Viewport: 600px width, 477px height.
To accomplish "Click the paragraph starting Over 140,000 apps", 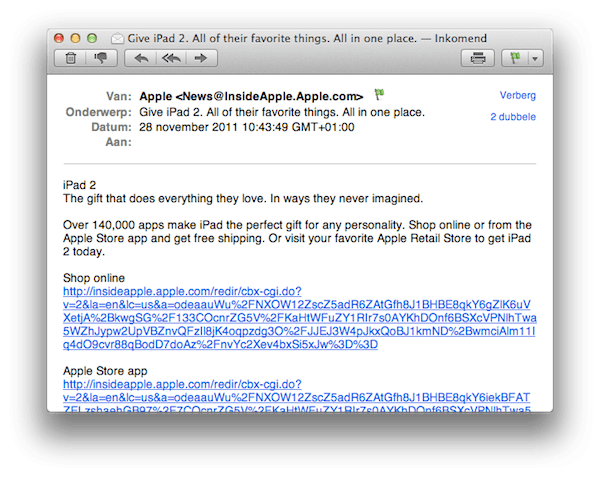I will (x=297, y=238).
